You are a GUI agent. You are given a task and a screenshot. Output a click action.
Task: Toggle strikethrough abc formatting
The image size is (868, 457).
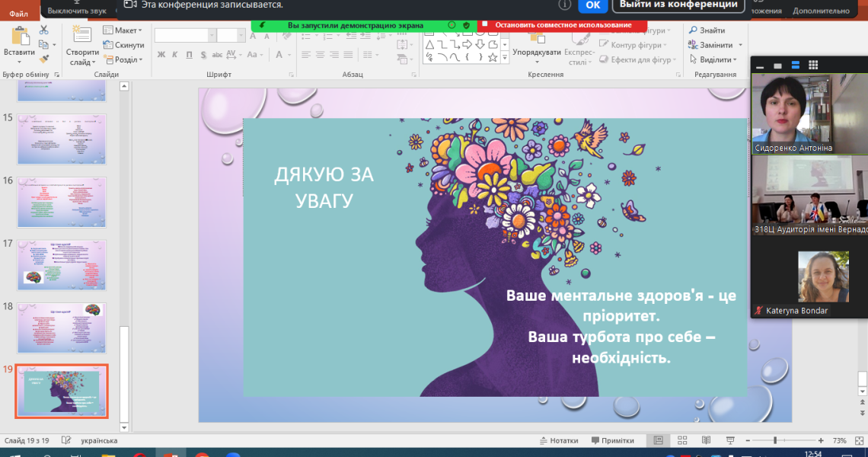pos(217,54)
